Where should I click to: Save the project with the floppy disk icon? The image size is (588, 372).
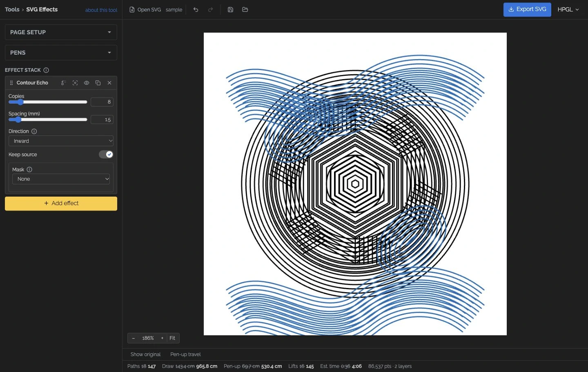pyautogui.click(x=230, y=9)
